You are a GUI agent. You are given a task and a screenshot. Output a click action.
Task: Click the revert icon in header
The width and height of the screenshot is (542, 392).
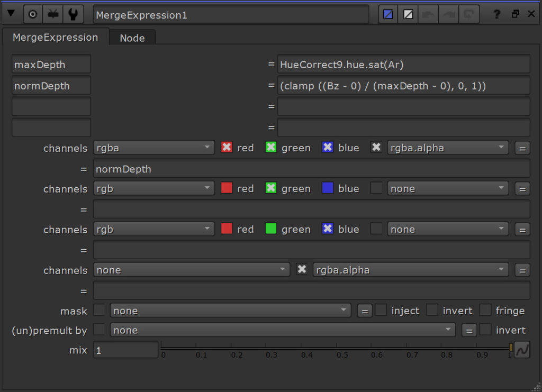pos(469,14)
